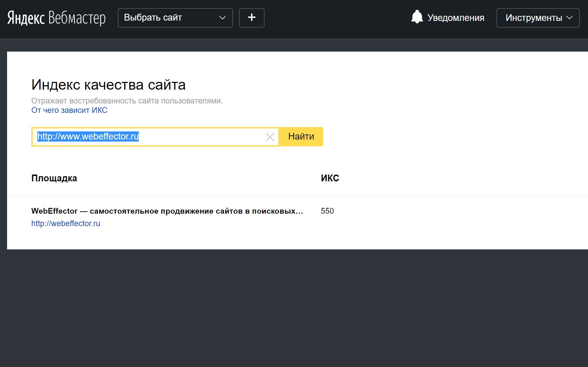Click the ИКС column header
The image size is (588, 367).
(330, 178)
